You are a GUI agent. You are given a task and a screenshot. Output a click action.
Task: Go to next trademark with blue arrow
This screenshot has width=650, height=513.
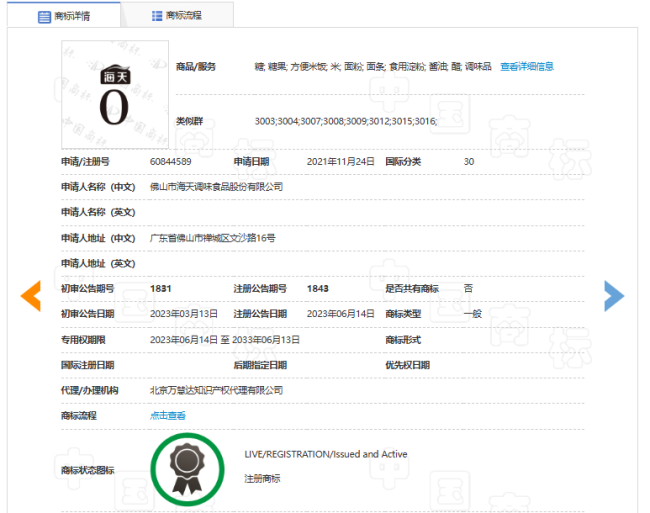click(x=613, y=295)
